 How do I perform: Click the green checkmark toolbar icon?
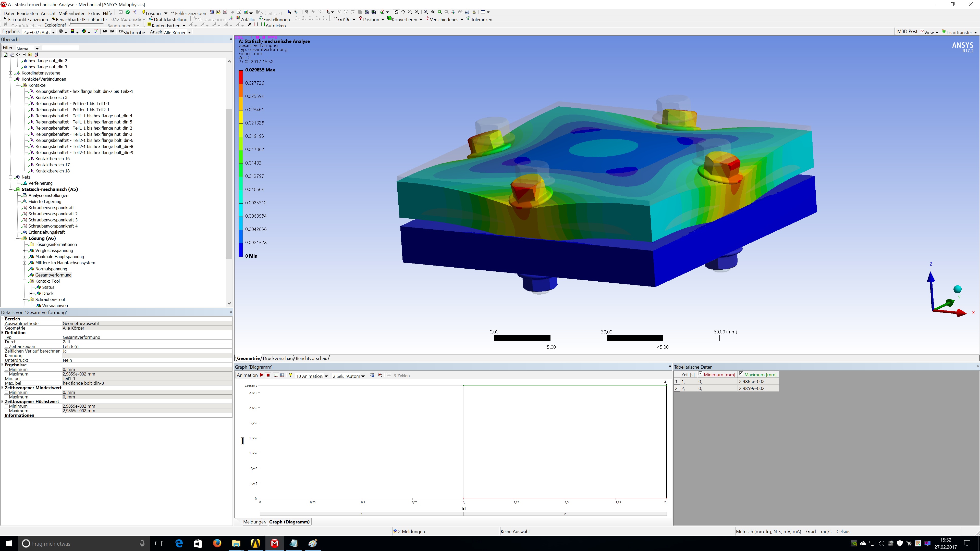pyautogui.click(x=128, y=12)
